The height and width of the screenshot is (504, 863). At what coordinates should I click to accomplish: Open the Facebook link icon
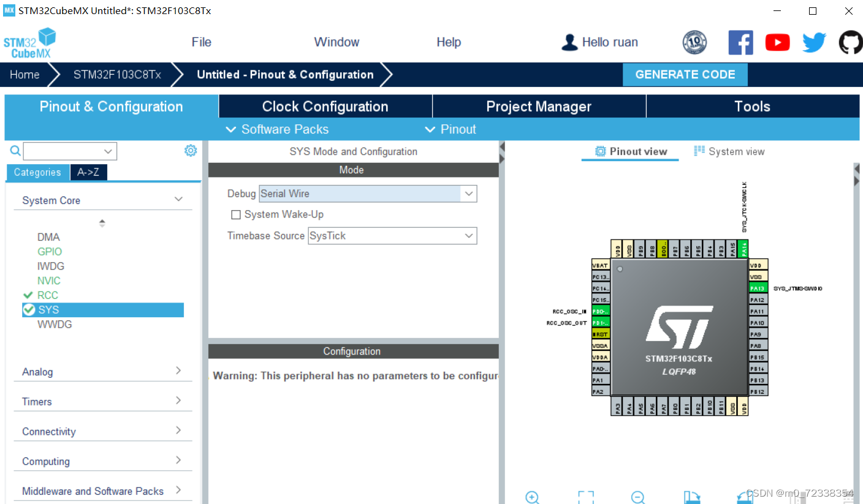(x=740, y=42)
